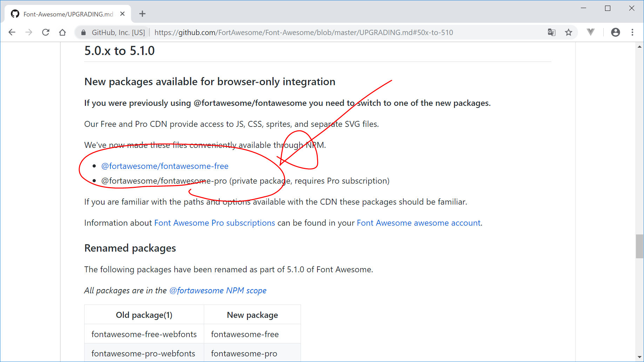Click the browser back arrow
Screen dimensions: 644x362
click(x=12, y=32)
